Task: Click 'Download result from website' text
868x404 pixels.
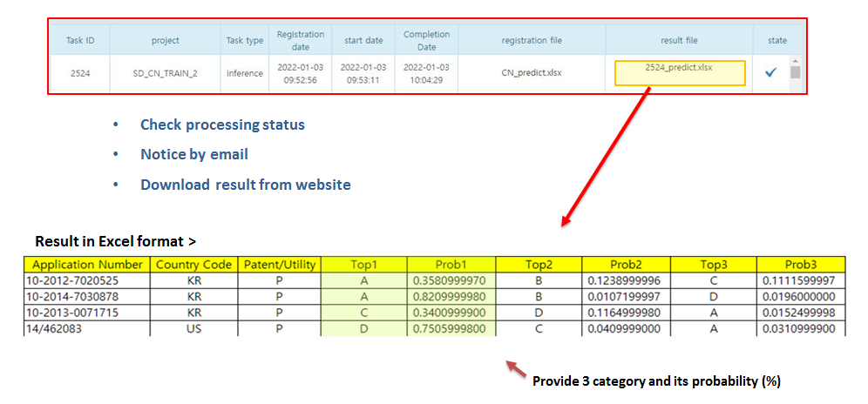Action: 246,185
